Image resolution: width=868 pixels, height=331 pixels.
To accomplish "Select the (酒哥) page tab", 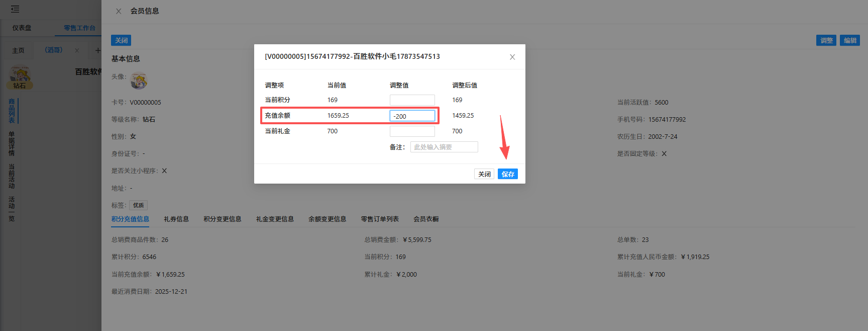I will pos(54,50).
